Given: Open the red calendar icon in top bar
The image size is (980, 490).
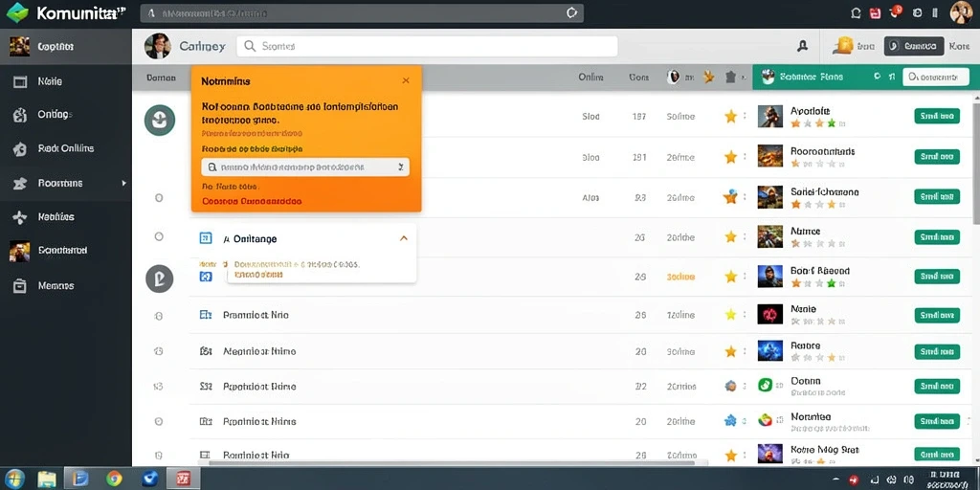Looking at the screenshot, I should pyautogui.click(x=876, y=13).
